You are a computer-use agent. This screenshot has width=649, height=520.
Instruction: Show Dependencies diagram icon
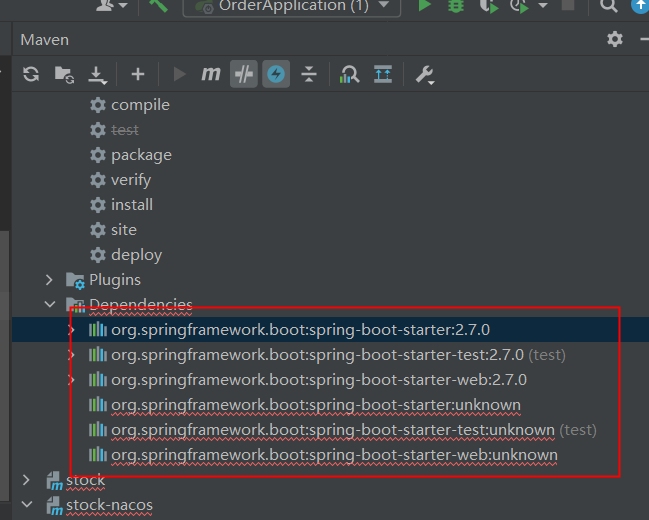coord(349,75)
